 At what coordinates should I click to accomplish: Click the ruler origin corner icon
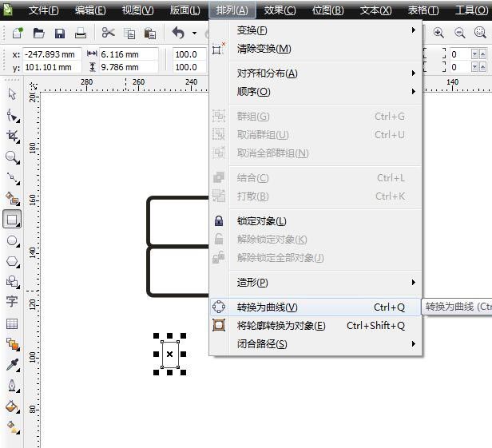coord(33,86)
